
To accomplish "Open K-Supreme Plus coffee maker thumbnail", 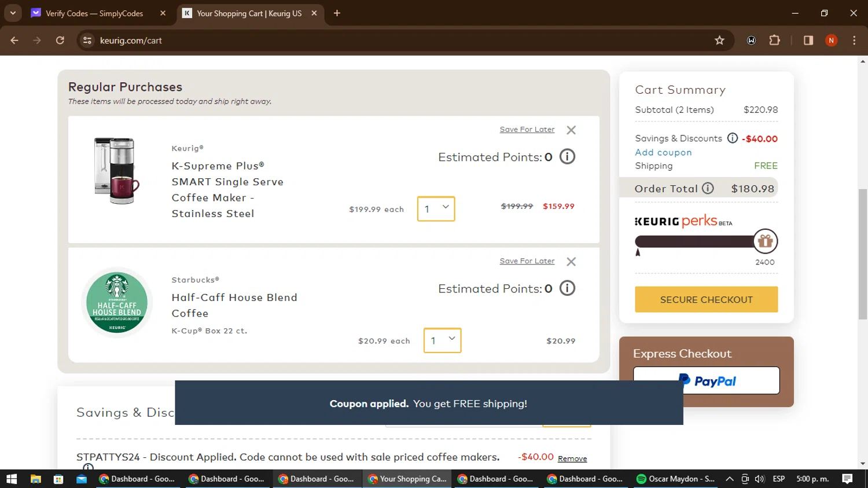I will pos(117,171).
